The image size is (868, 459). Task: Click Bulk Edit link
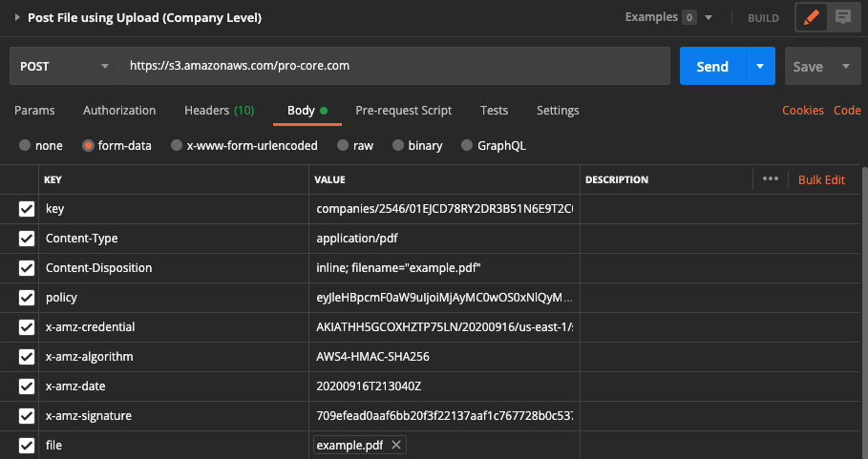pyautogui.click(x=821, y=179)
